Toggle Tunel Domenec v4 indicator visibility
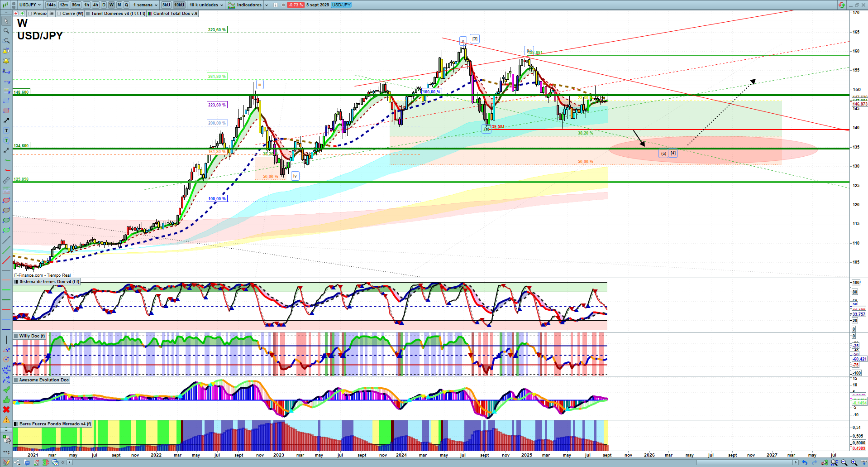This screenshot has width=868, height=467. coord(88,14)
